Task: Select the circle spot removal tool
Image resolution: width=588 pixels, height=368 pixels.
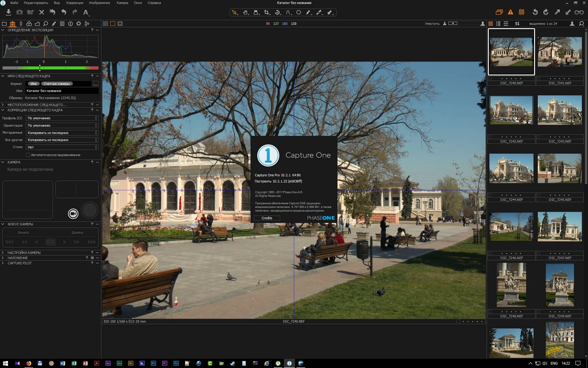Action: (299, 13)
